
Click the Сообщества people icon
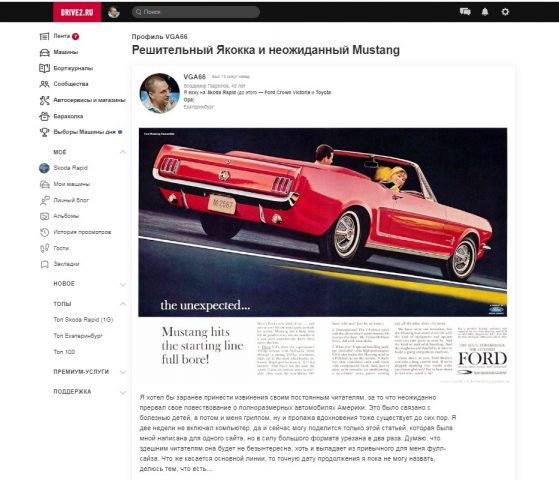point(44,84)
